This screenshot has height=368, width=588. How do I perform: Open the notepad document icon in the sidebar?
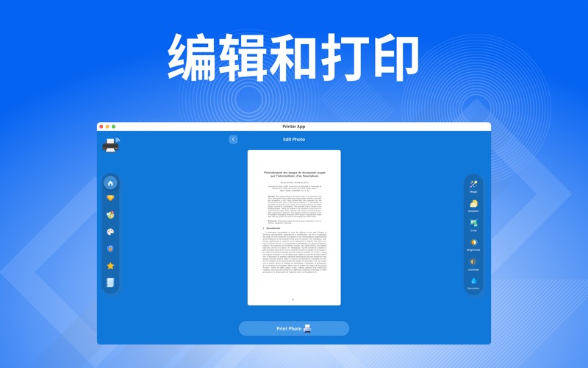pos(110,283)
